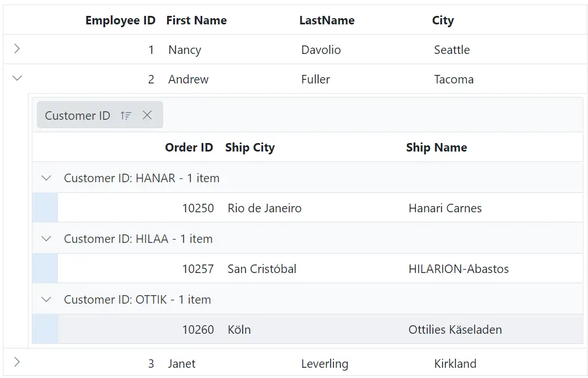Expand Nancy Davolio's detail row
The image size is (588, 378).
click(16, 49)
